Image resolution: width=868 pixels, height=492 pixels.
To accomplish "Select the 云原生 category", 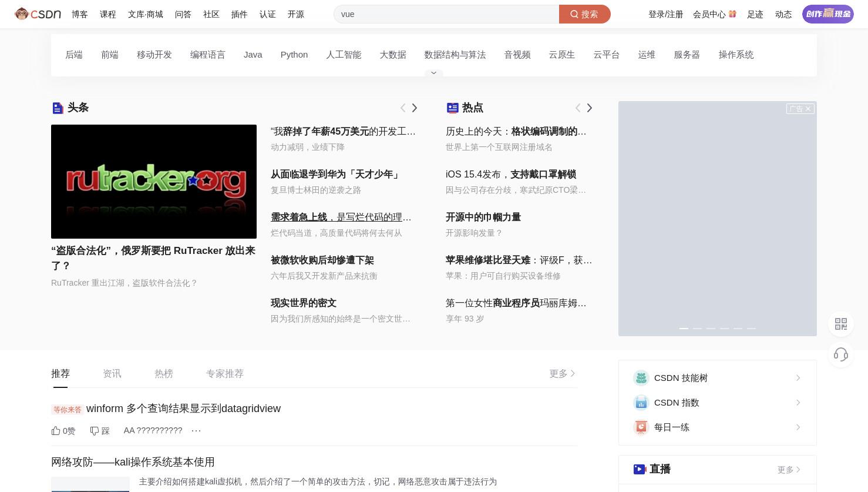I will click(x=562, y=55).
